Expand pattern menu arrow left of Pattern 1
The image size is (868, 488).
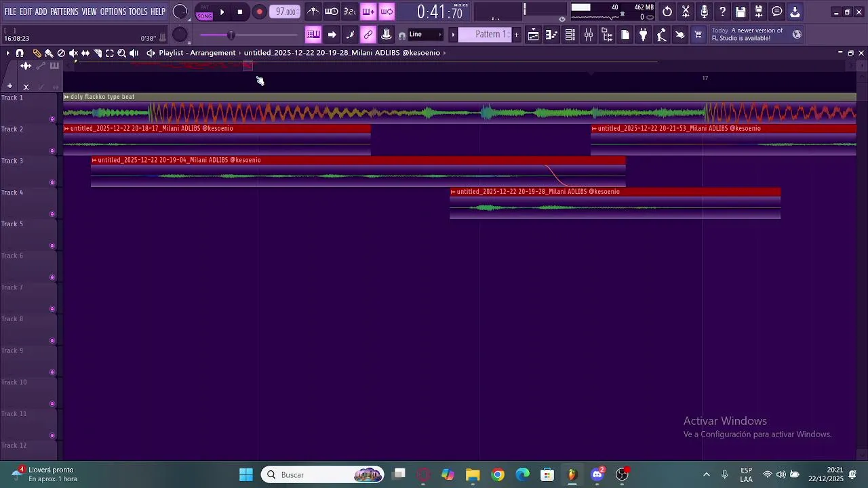pos(453,35)
